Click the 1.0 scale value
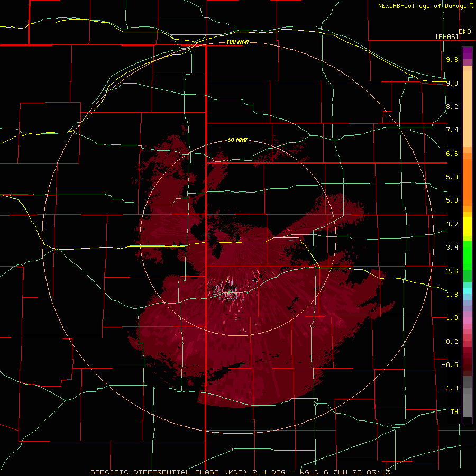Image resolution: width=476 pixels, height=476 pixels. point(452,318)
